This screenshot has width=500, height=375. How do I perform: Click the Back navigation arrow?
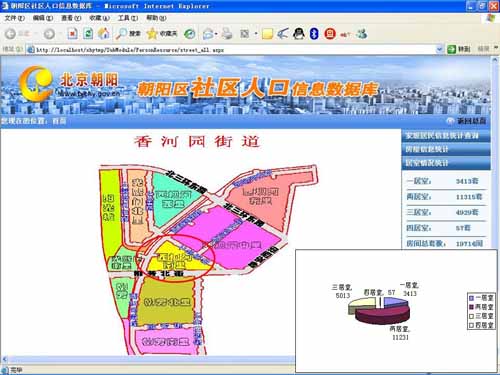coord(10,34)
